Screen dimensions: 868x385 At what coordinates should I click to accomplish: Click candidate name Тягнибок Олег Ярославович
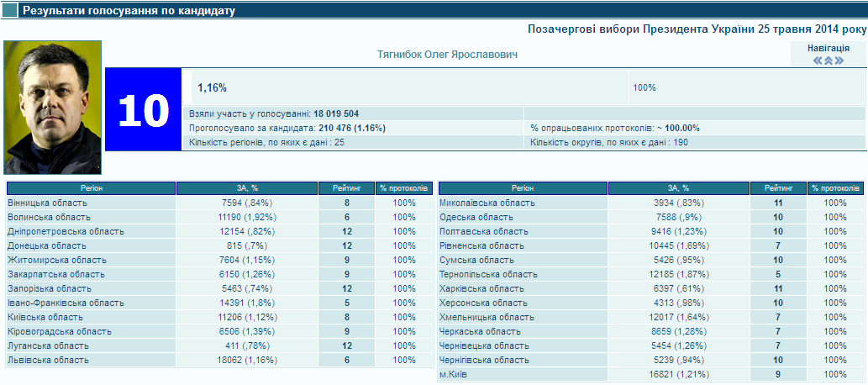point(447,55)
